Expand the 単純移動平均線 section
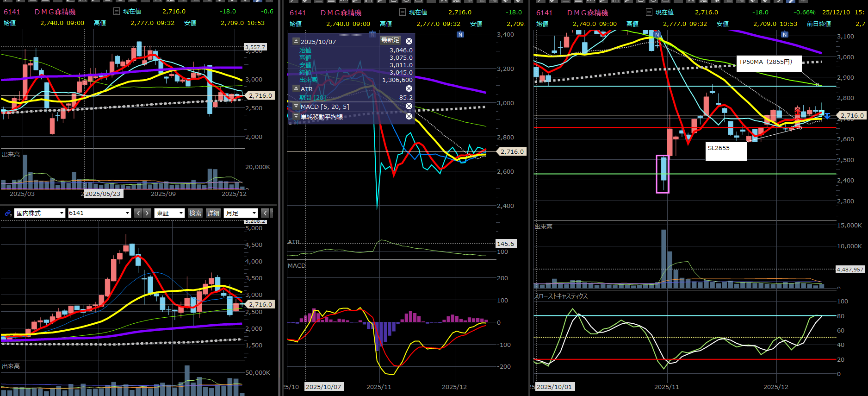 tap(296, 116)
